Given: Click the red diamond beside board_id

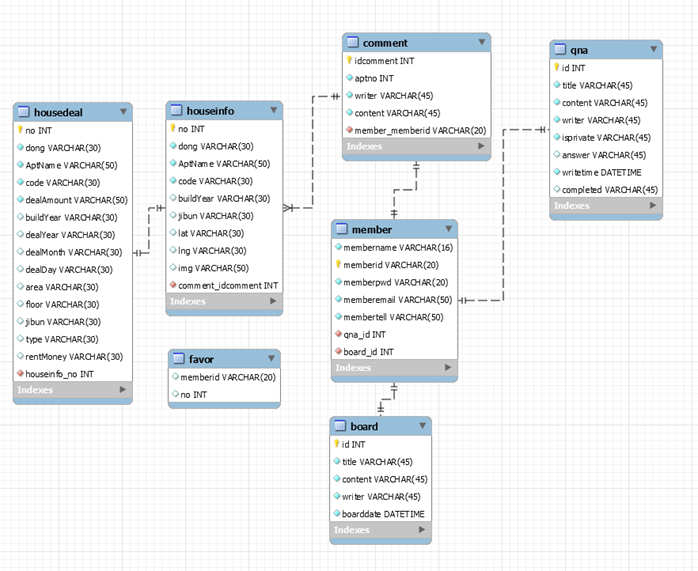Looking at the screenshot, I should point(338,351).
